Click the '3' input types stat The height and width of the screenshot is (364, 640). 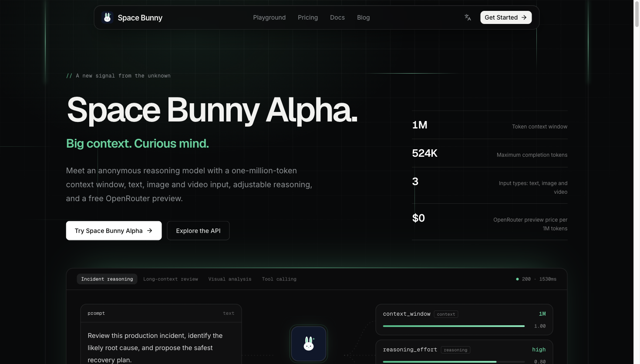tap(415, 182)
